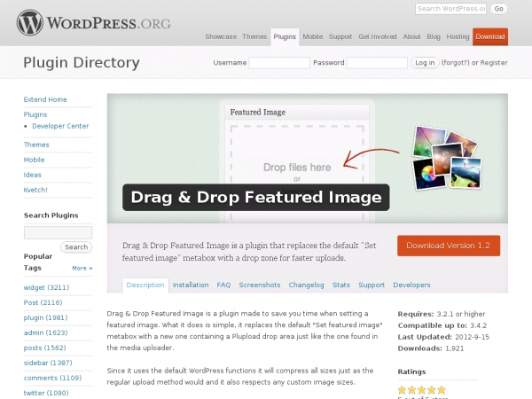The image size is (532, 399).
Task: Click the Compatible up to: 3.4.2 text
Action: click(x=442, y=325)
